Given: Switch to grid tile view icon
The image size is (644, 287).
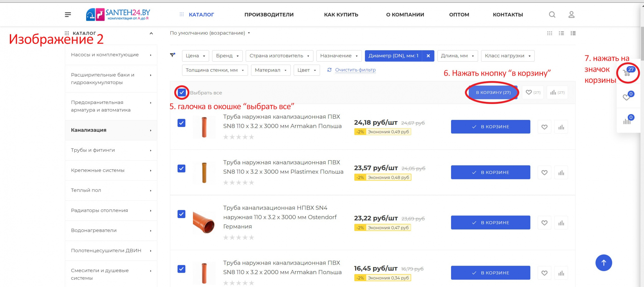Looking at the screenshot, I should tap(549, 33).
